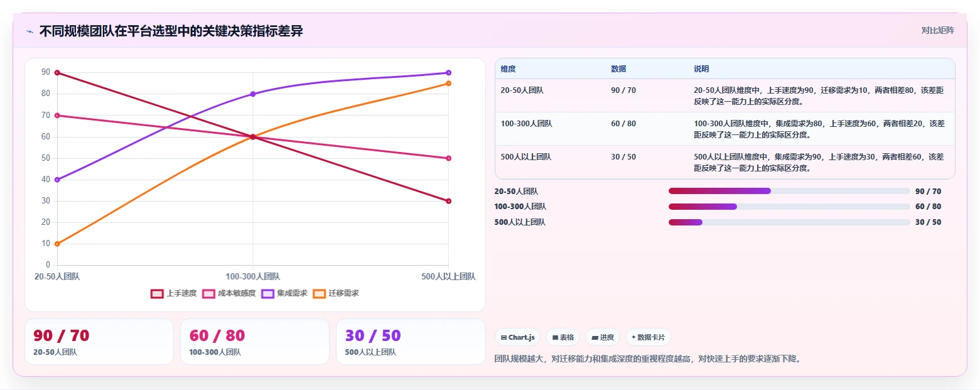The image size is (980, 390).
Task: Click the 60 / 80 table cell
Action: pos(623,124)
